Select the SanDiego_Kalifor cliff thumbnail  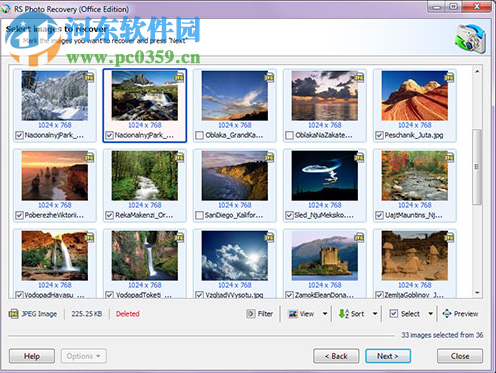click(235, 176)
